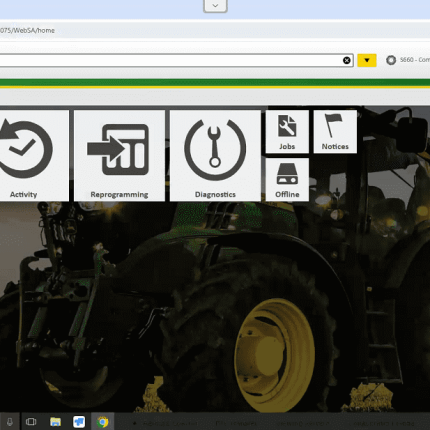The width and height of the screenshot is (430, 430).
Task: Open the Reprogramming tile
Action: point(119,156)
